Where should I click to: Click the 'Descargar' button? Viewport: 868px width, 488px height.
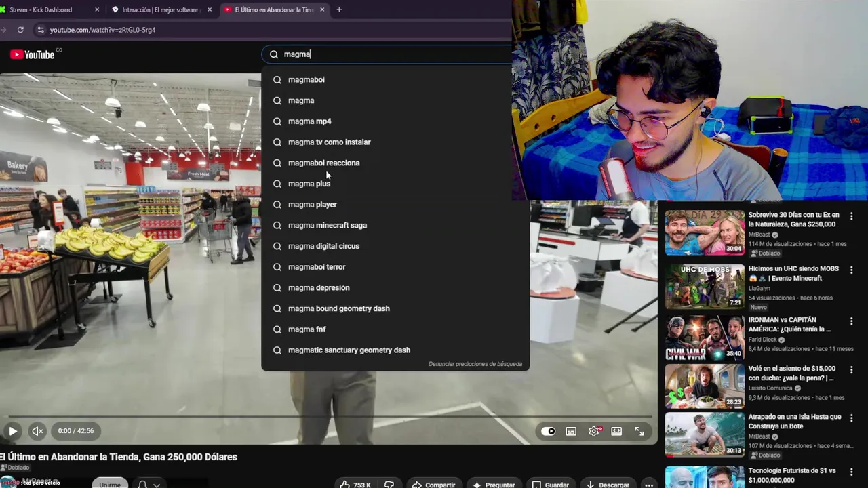608,485
